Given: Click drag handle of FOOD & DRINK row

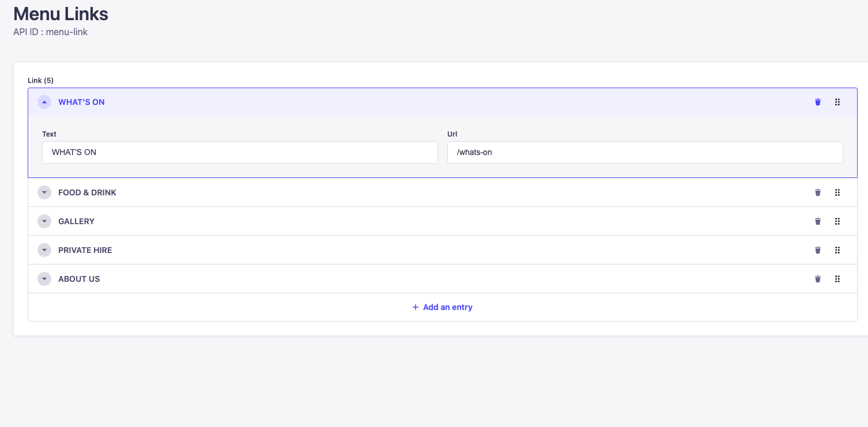Looking at the screenshot, I should point(837,192).
